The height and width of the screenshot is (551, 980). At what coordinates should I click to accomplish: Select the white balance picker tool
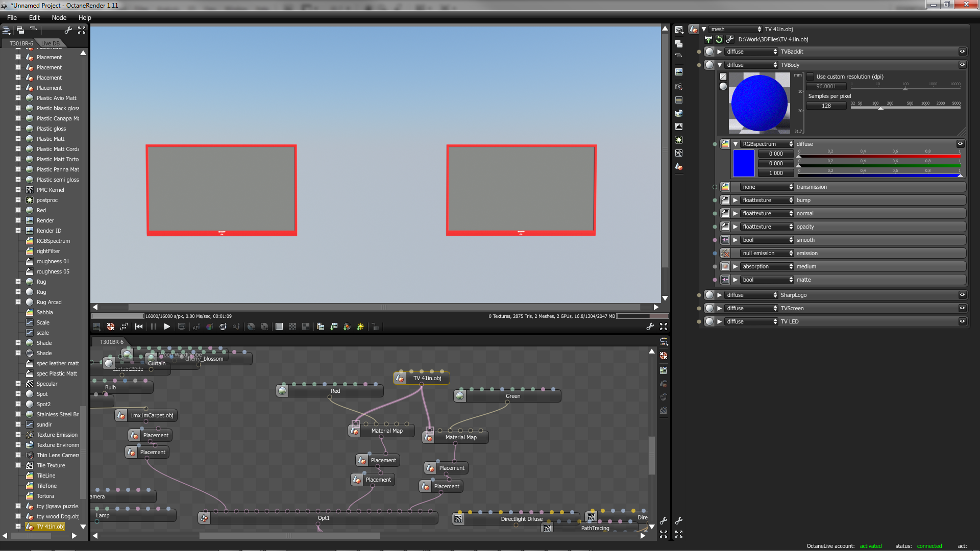tap(209, 327)
